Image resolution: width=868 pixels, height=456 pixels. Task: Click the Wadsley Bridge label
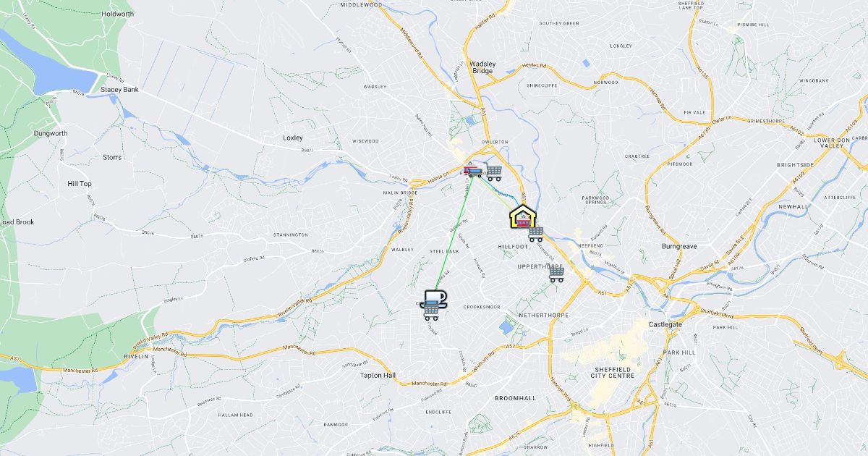[482, 67]
